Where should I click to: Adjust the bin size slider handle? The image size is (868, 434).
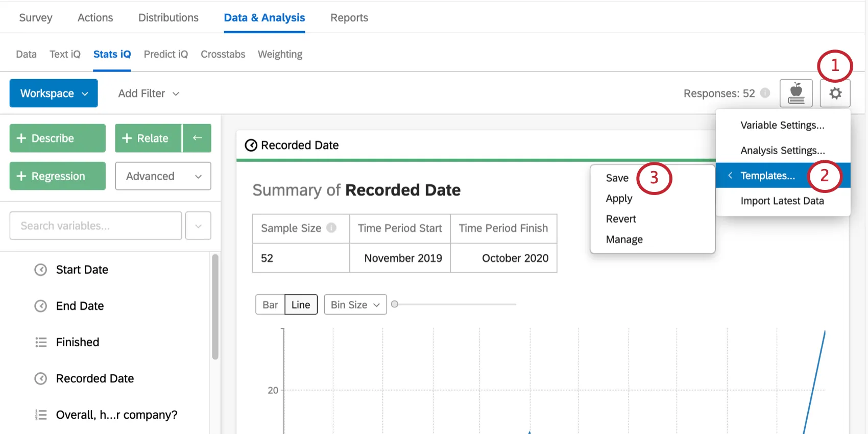pyautogui.click(x=394, y=304)
